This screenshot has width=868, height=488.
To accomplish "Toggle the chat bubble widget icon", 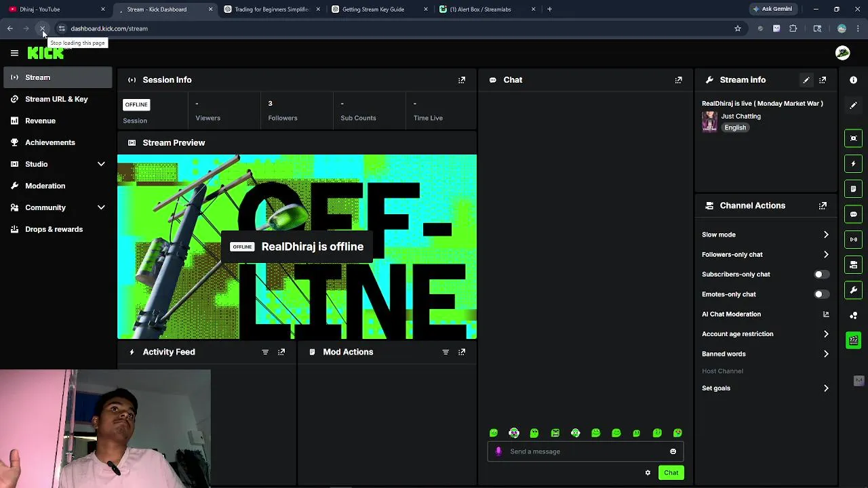I will [x=854, y=214].
